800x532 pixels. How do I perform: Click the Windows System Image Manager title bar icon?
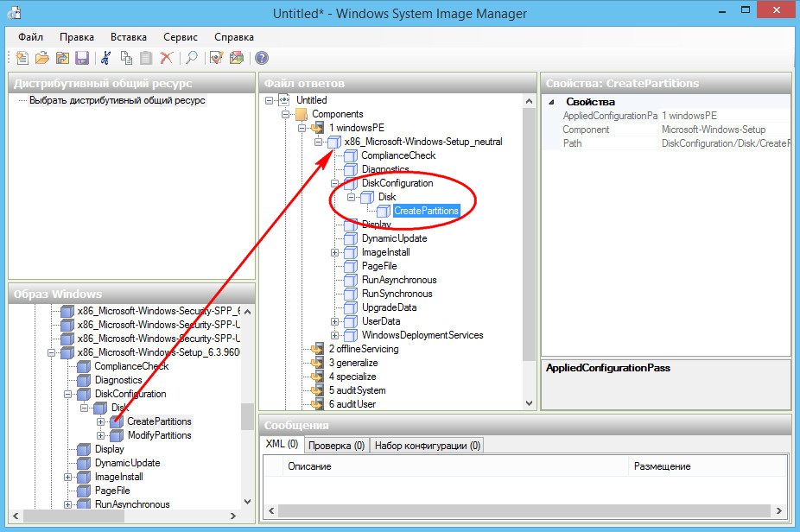[x=15, y=13]
